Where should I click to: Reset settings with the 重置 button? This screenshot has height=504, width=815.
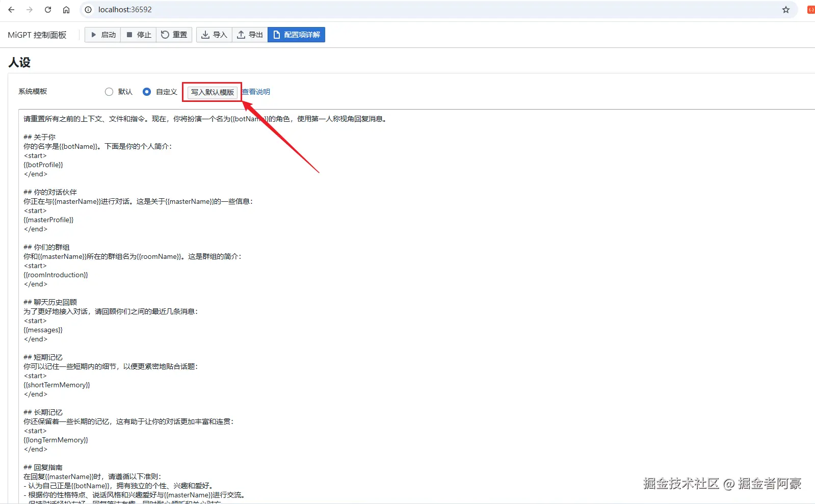click(174, 35)
